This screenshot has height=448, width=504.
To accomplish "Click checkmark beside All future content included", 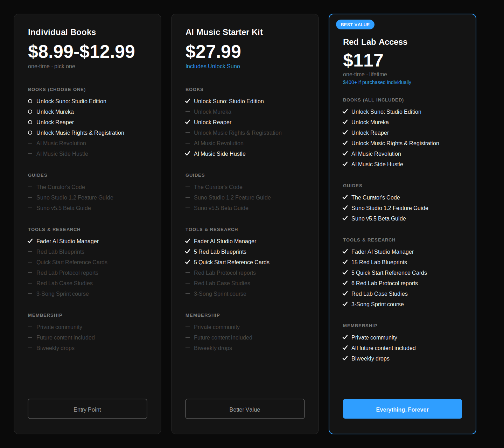I will [345, 348].
